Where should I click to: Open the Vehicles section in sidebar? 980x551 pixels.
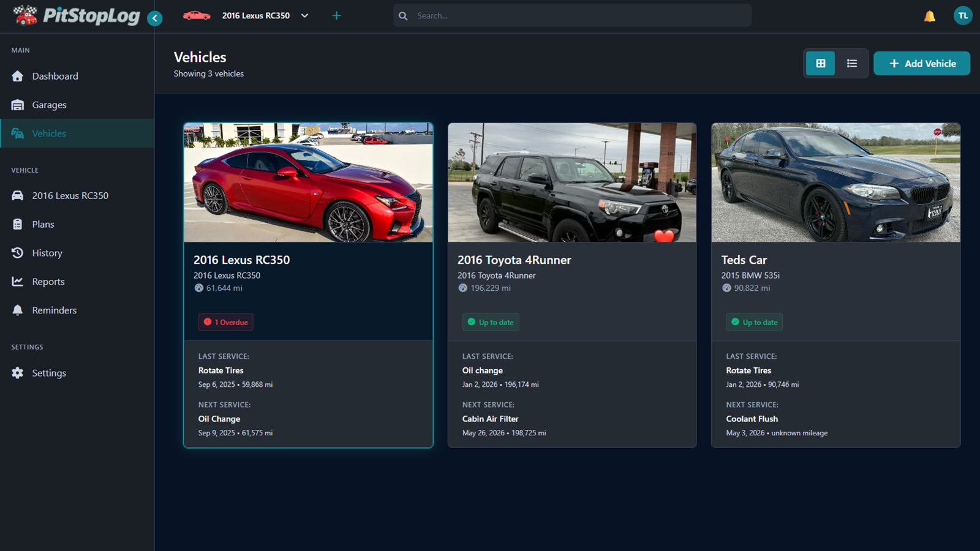click(49, 133)
